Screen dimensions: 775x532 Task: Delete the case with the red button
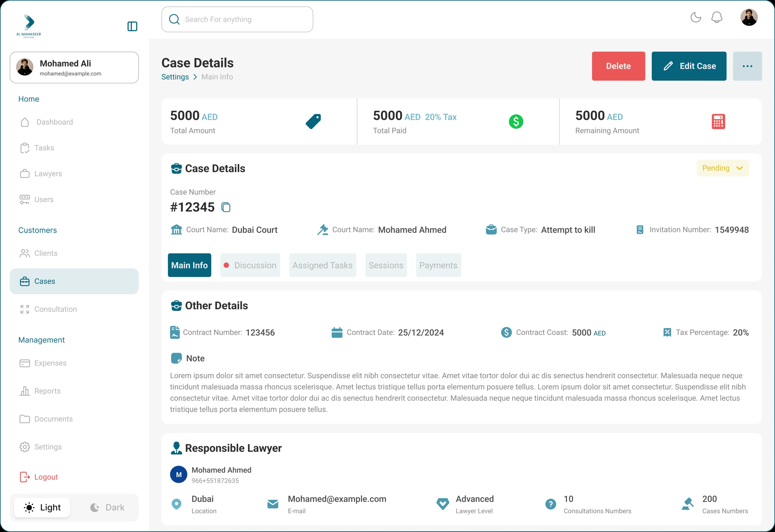coord(618,66)
